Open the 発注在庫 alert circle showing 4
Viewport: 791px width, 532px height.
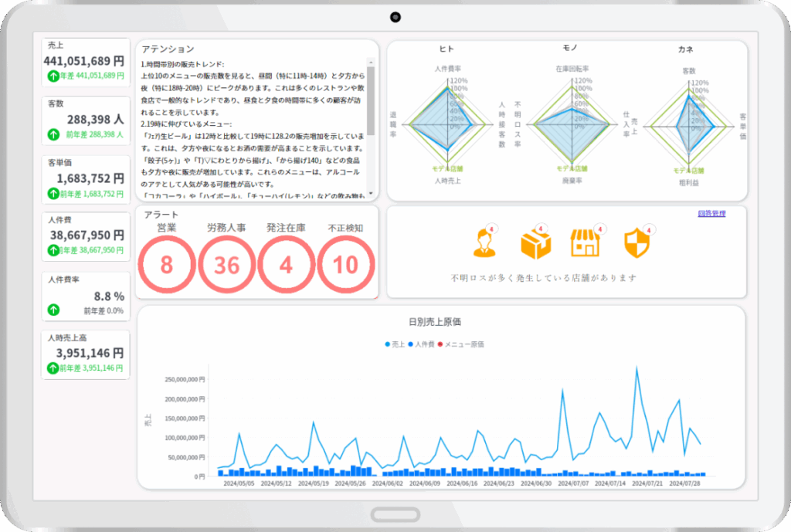[x=286, y=265]
